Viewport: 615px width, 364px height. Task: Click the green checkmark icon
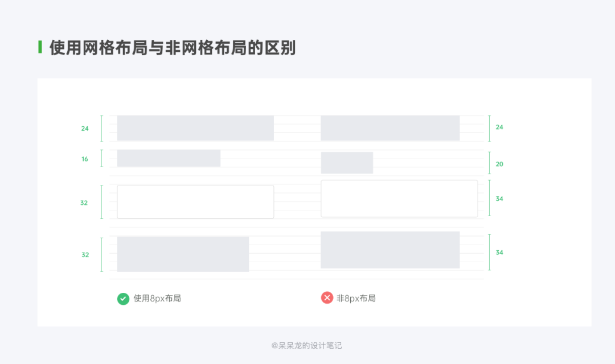(123, 299)
